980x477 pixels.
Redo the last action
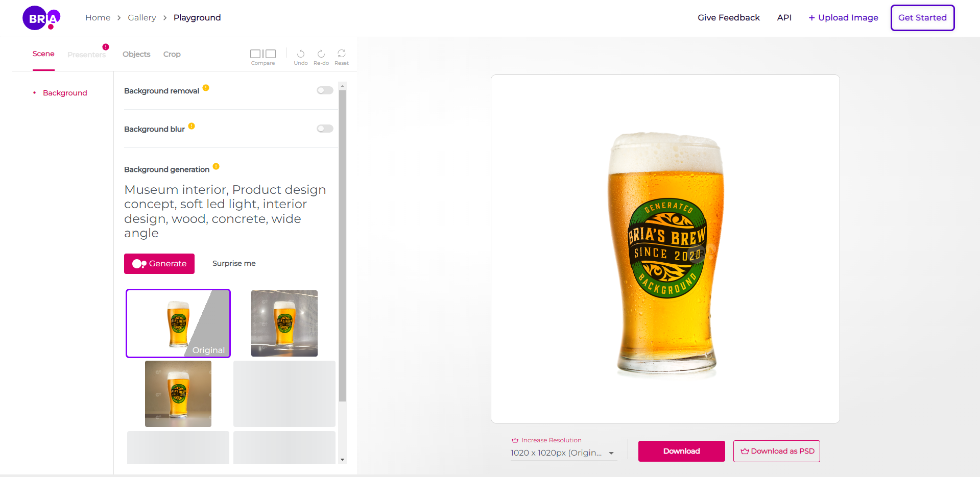(x=321, y=54)
